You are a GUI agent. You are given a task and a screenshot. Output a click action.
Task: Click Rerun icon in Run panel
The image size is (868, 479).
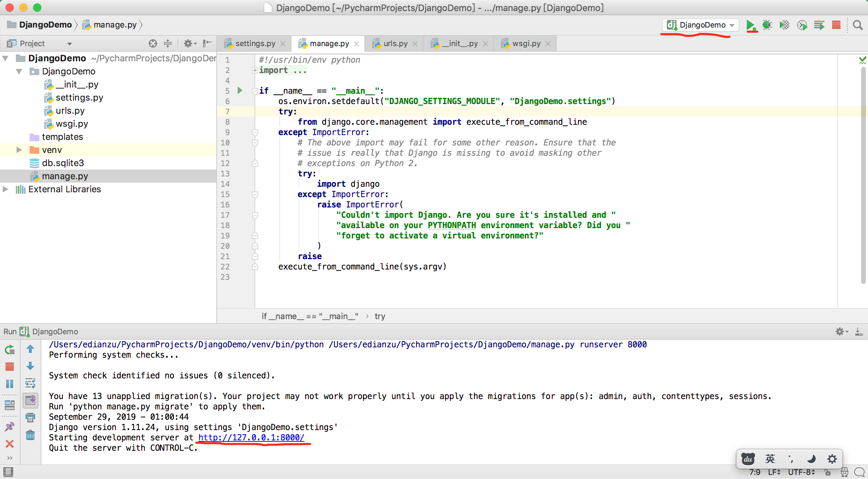(10, 350)
